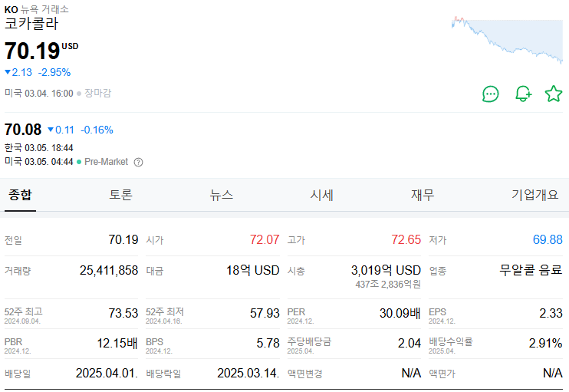Click the 한국 03.05. 18:44 timestamp
569x392 pixels.
(x=39, y=148)
